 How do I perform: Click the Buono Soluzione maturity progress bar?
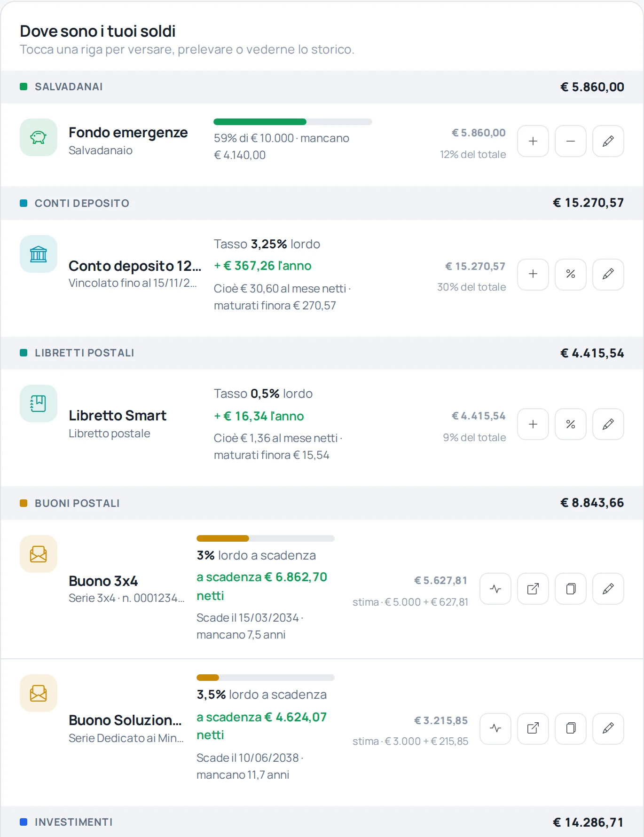(266, 678)
